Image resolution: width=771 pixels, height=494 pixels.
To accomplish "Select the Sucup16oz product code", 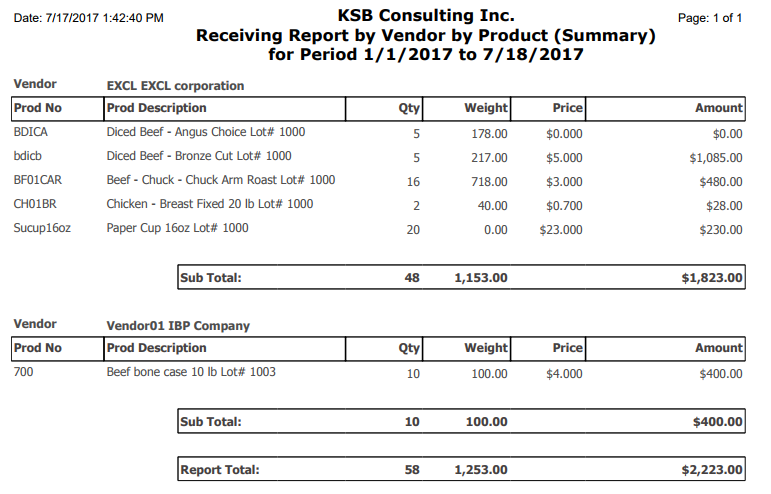I will [x=42, y=229].
